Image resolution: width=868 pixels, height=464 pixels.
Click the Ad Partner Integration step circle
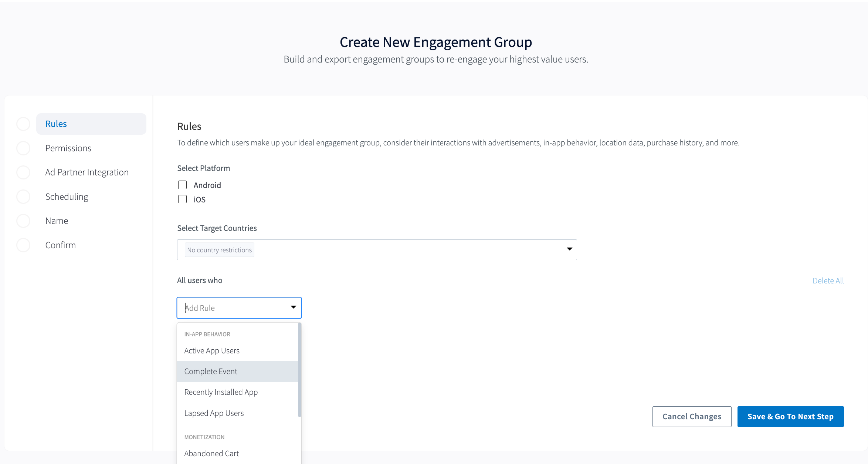tap(23, 172)
